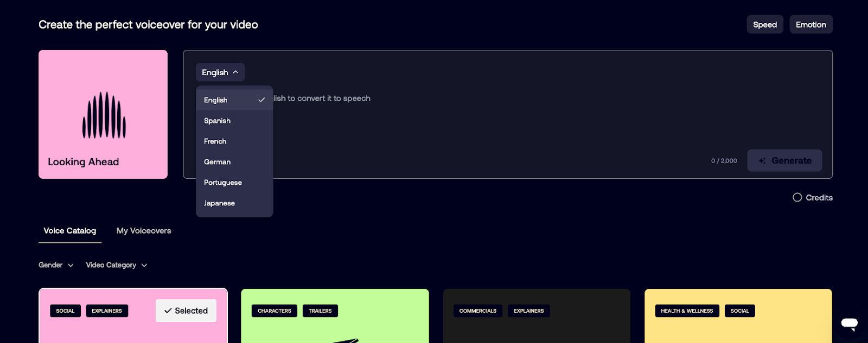
Task: Click the HEALTH & WELLNESS tag
Action: [687, 311]
